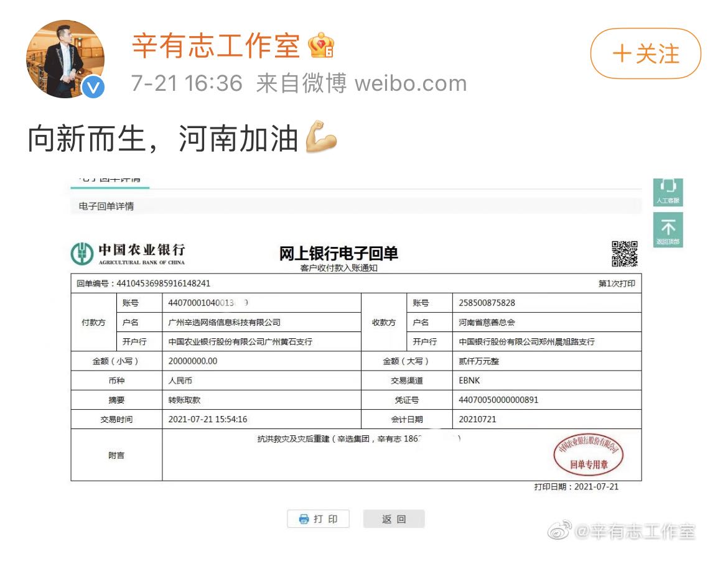Click the Agricultural Bank of China logo

128,254
